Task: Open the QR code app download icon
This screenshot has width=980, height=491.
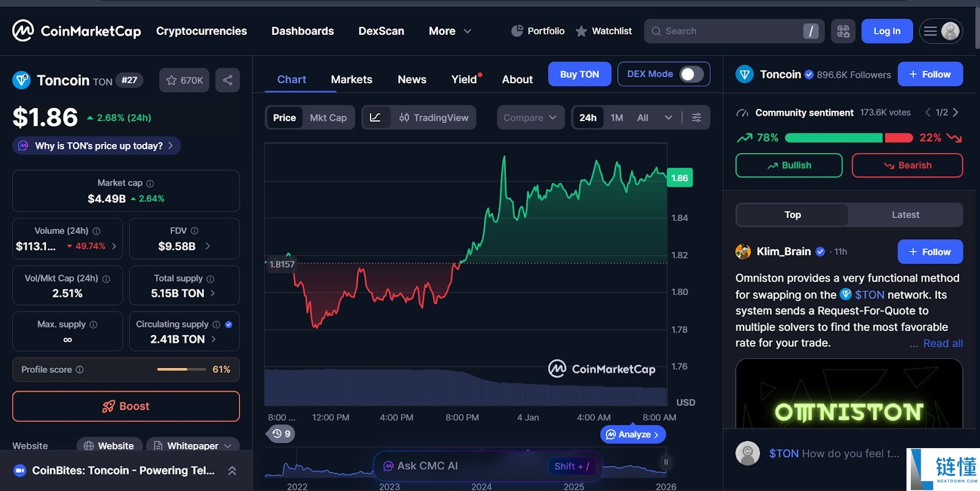Action: tap(843, 31)
